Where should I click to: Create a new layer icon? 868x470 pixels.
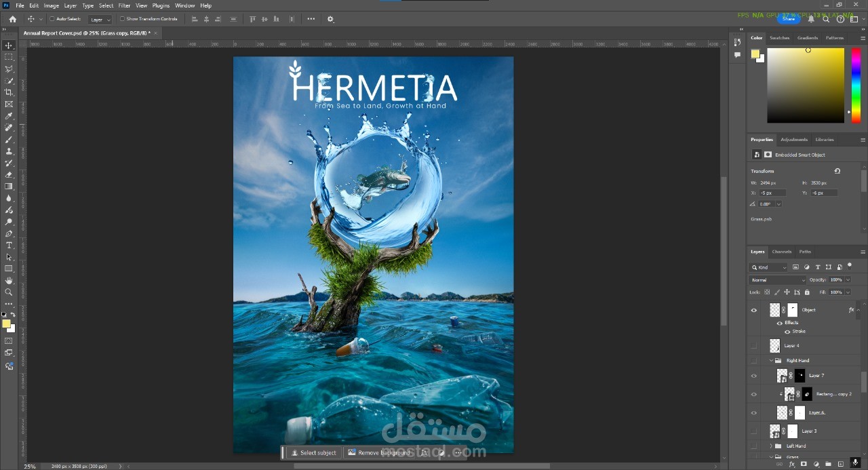pyautogui.click(x=841, y=465)
